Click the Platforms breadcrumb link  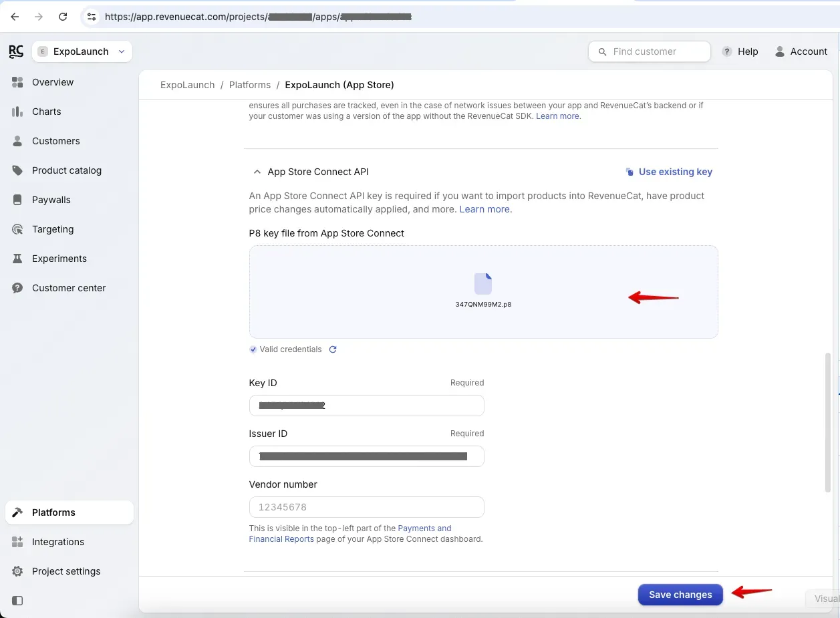tap(250, 85)
